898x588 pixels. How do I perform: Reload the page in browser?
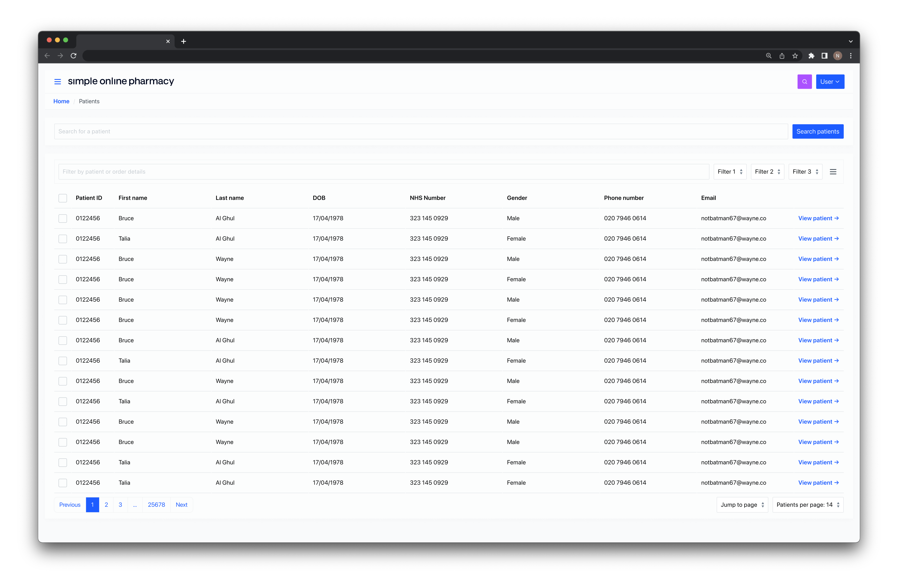73,56
